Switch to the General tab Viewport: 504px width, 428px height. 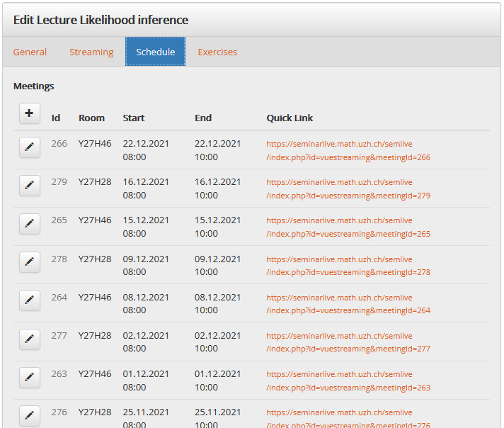click(30, 52)
